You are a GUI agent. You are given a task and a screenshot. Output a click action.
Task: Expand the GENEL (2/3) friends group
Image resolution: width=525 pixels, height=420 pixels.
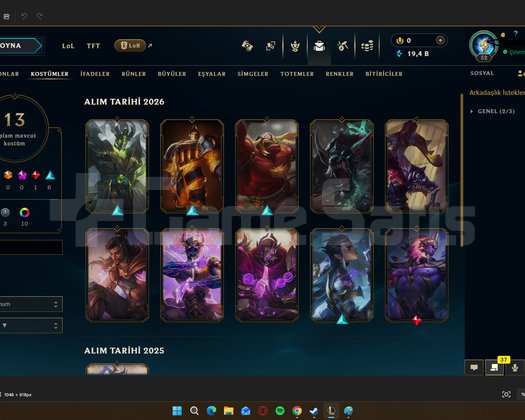coord(493,111)
